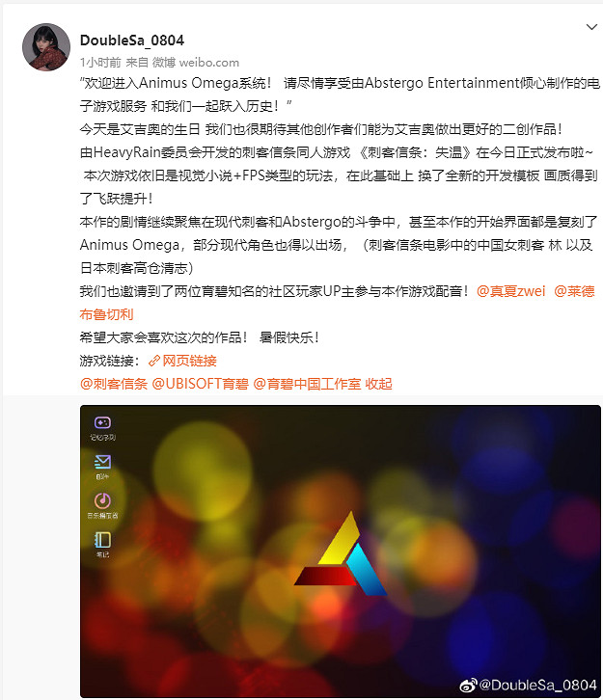Image resolution: width=603 pixels, height=700 pixels.
Task: Go to the @UBISOFT育碧 profile
Action: (x=200, y=384)
